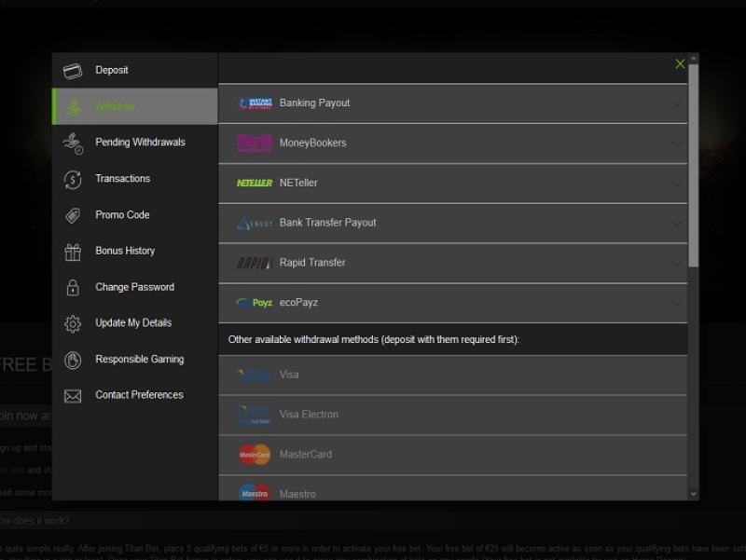This screenshot has height=560, width=746.
Task: Close the cashier dialog with green X
Action: click(x=680, y=64)
